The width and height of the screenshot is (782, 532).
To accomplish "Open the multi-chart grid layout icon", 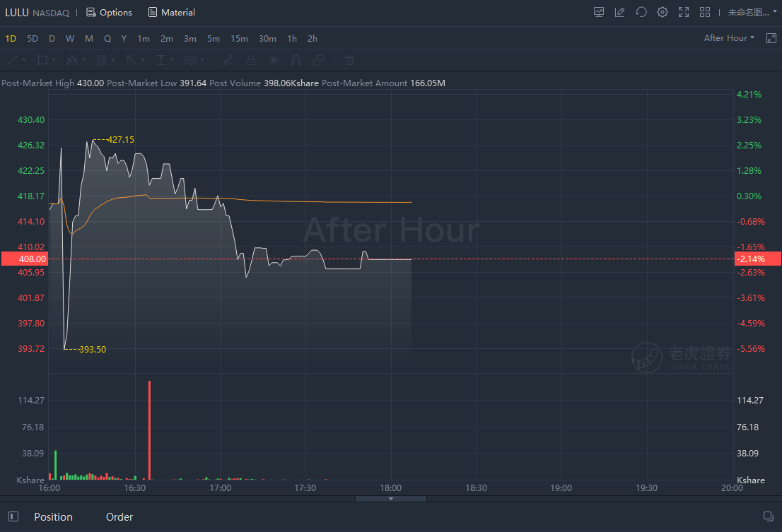I will click(x=705, y=13).
